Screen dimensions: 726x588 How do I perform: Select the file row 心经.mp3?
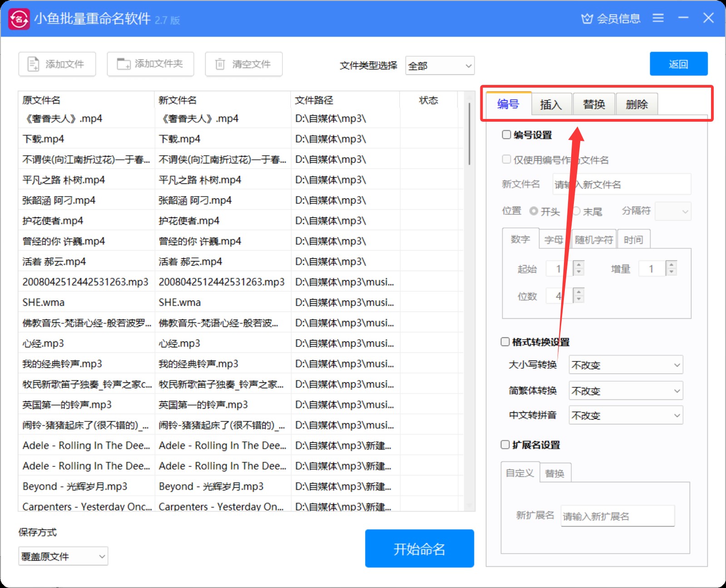tap(86, 343)
